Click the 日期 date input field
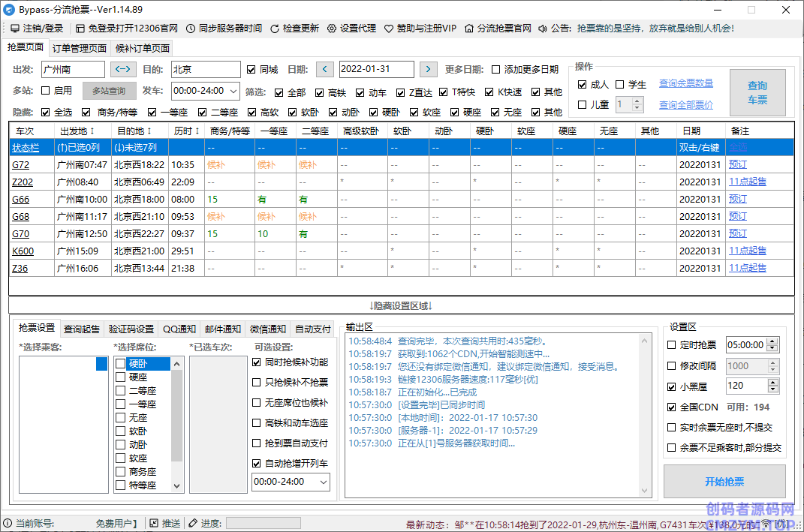Viewport: 804px width, 532px height. click(376, 69)
